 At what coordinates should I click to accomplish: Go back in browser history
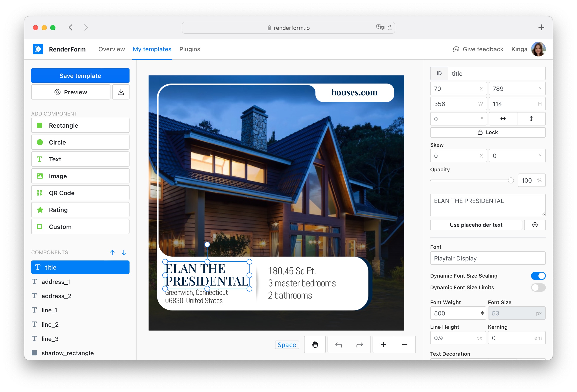tap(71, 27)
